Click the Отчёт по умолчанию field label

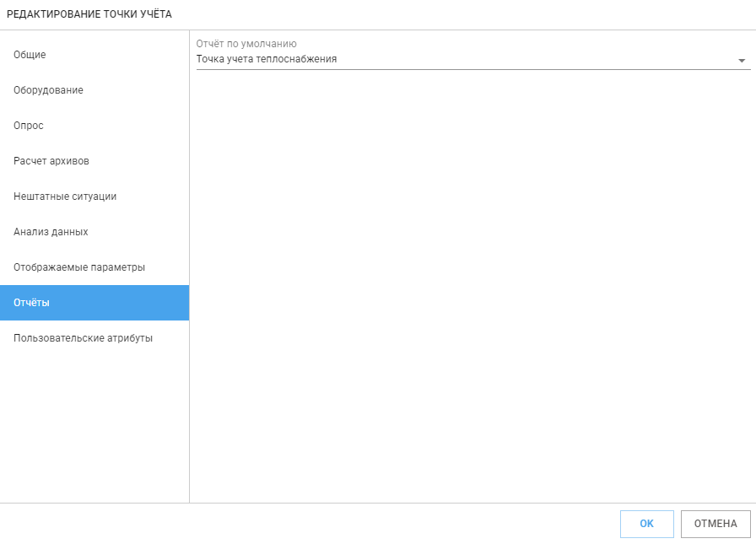tap(246, 43)
